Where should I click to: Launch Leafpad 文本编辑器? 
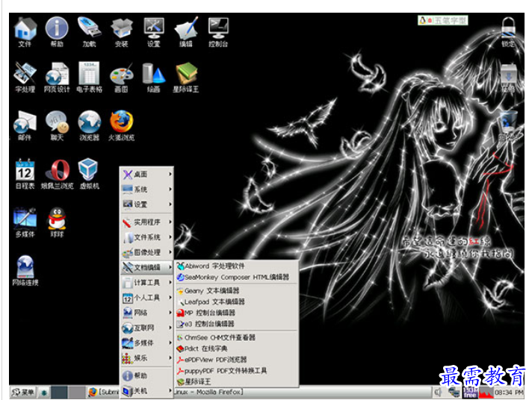point(236,301)
